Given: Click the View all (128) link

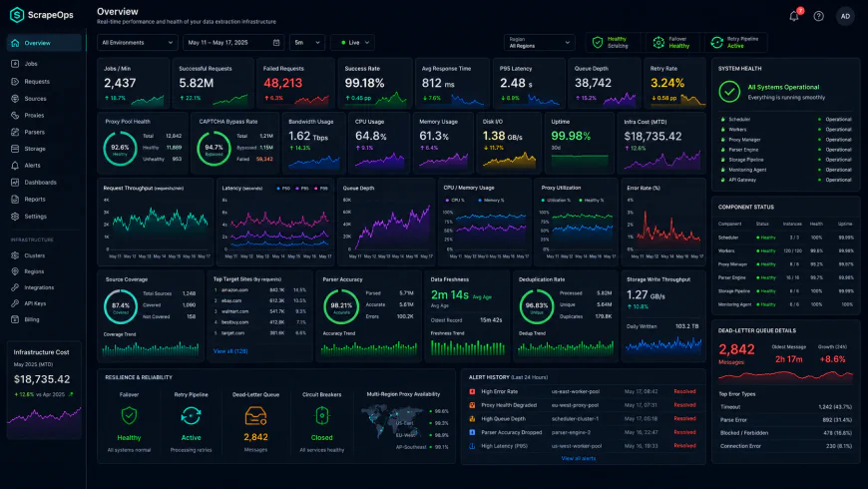Looking at the screenshot, I should click(230, 351).
